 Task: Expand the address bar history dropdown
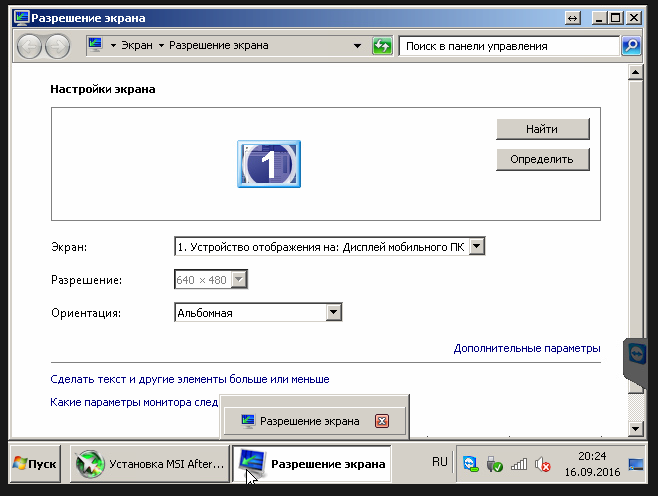click(x=358, y=46)
